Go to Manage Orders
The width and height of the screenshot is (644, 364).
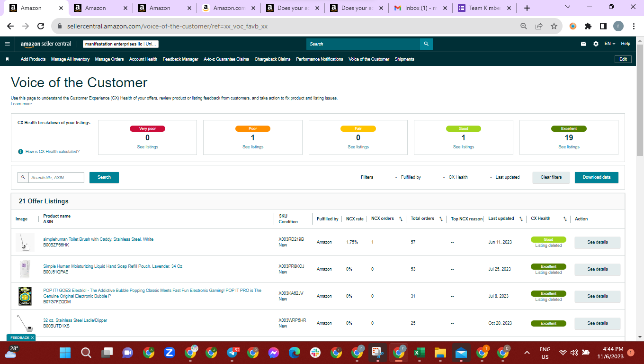click(x=109, y=59)
